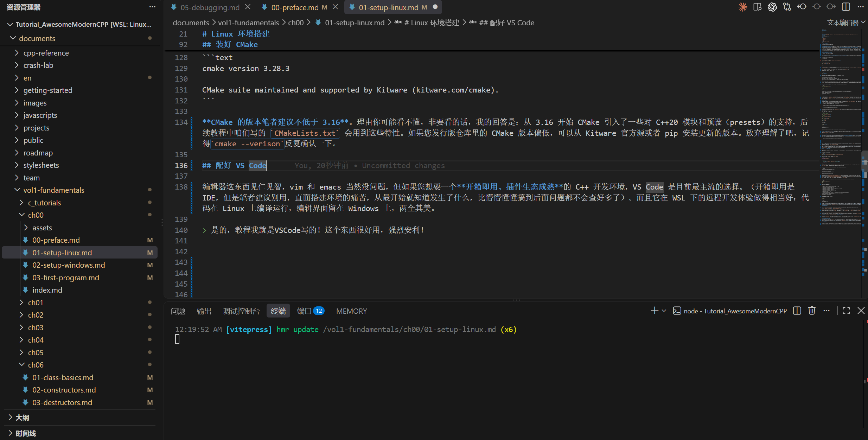Close the 00-preface.md tab
Image resolution: width=868 pixels, height=440 pixels.
336,7
